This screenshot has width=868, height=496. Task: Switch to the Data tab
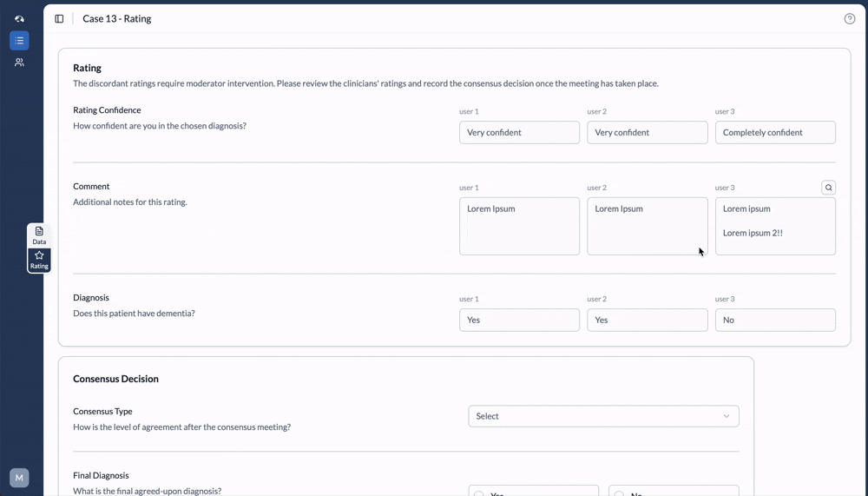coord(39,235)
